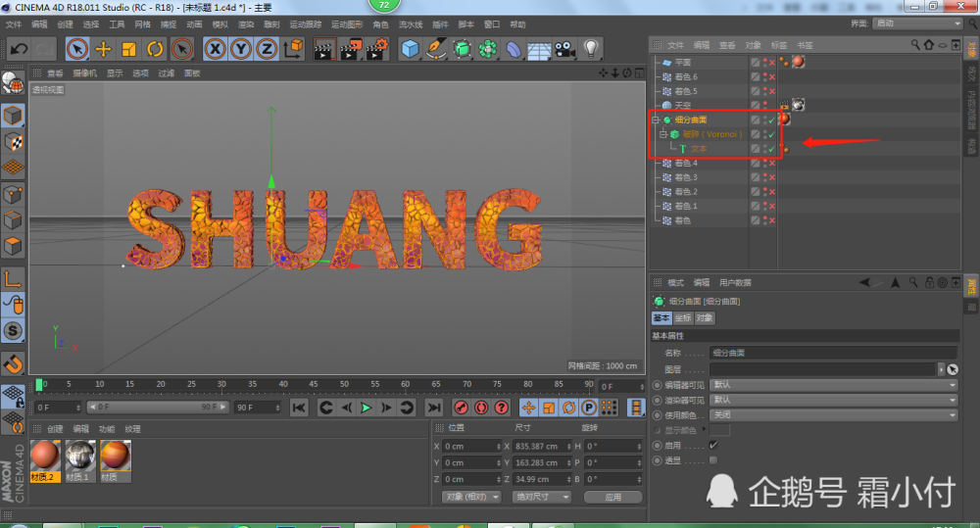Click Render View clapperboard icon
Image resolution: width=980 pixels, height=528 pixels.
(324, 49)
